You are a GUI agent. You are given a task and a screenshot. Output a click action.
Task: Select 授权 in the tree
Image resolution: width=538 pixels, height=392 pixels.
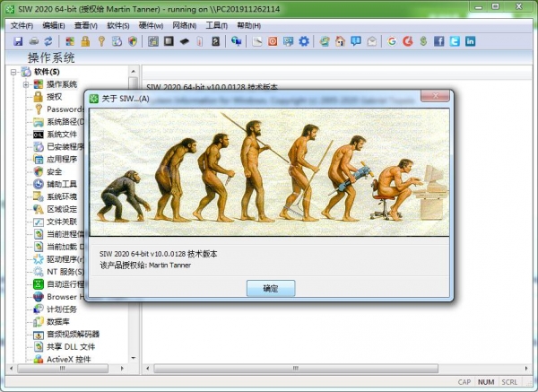(54, 97)
